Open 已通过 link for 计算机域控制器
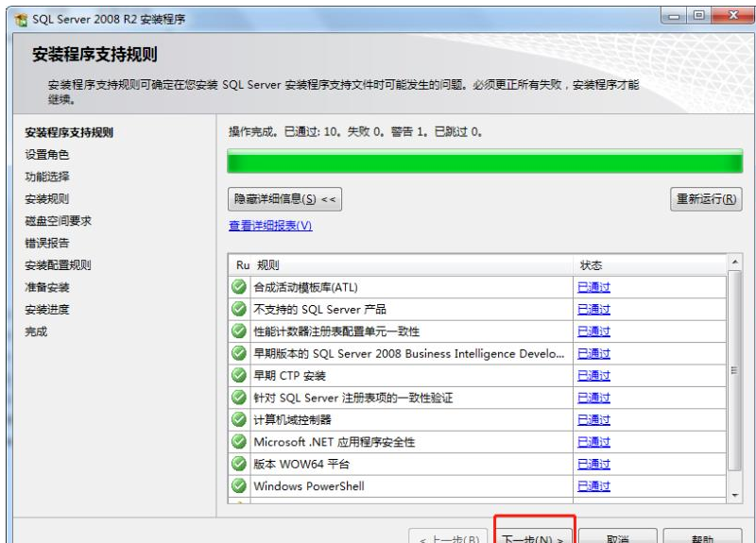The height and width of the screenshot is (543, 756). pyautogui.click(x=594, y=420)
